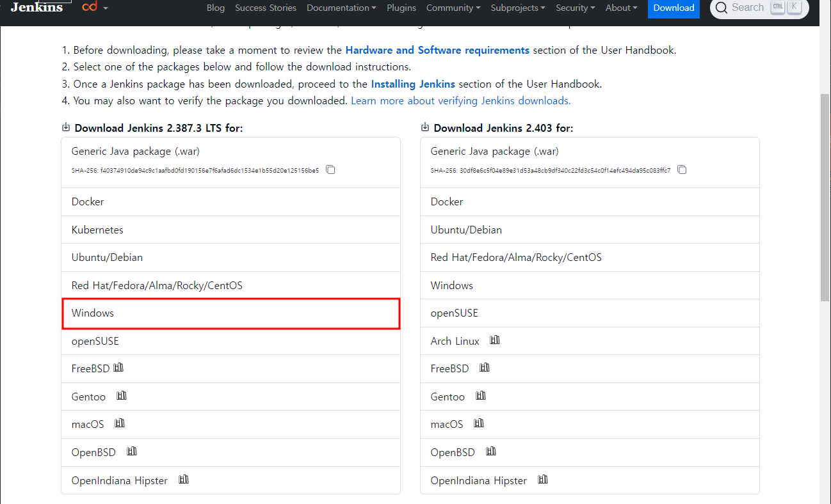Choose macOS in the LTS list

230,424
